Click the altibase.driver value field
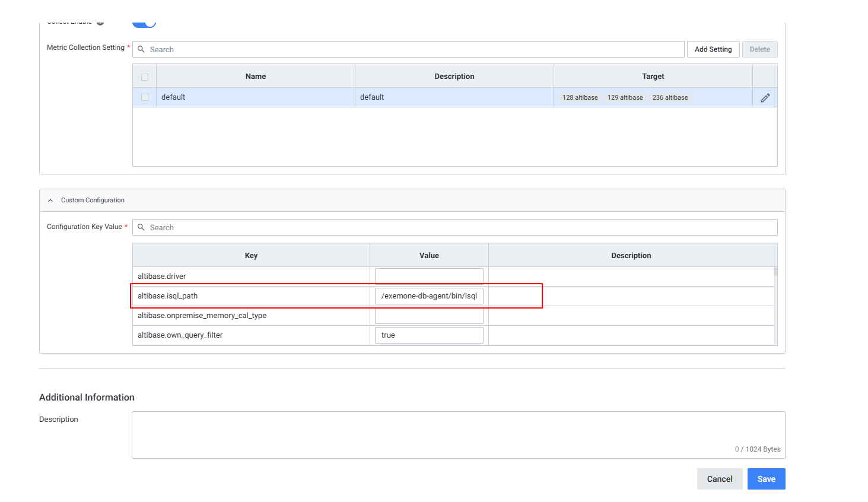This screenshot has height=502, width=868. [429, 277]
